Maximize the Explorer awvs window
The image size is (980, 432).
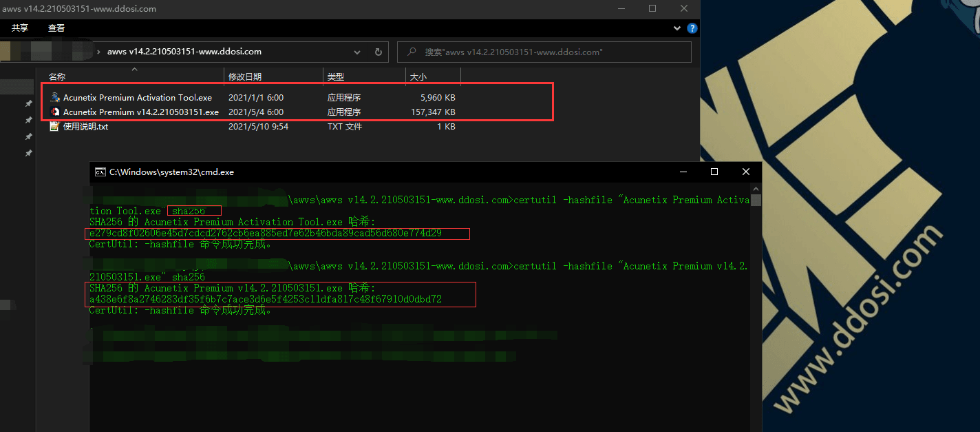click(x=652, y=8)
